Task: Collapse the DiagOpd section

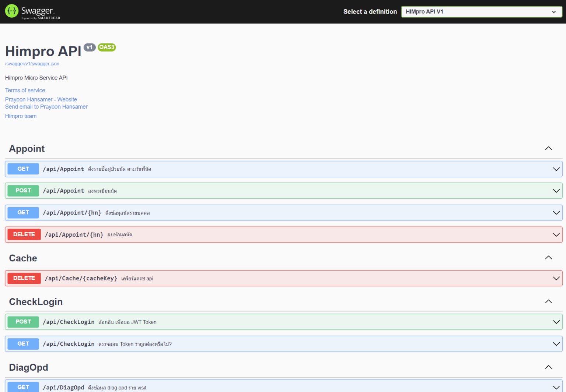Action: [x=548, y=367]
